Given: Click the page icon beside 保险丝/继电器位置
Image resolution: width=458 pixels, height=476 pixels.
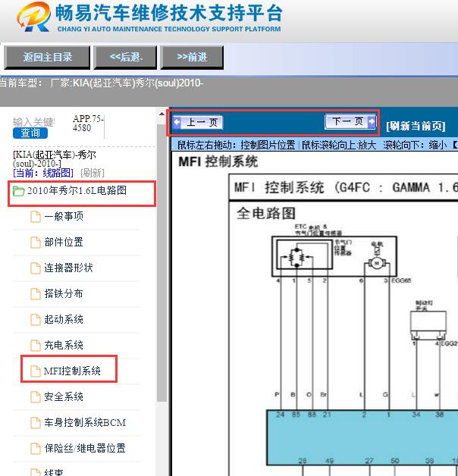Looking at the screenshot, I should tap(36, 449).
